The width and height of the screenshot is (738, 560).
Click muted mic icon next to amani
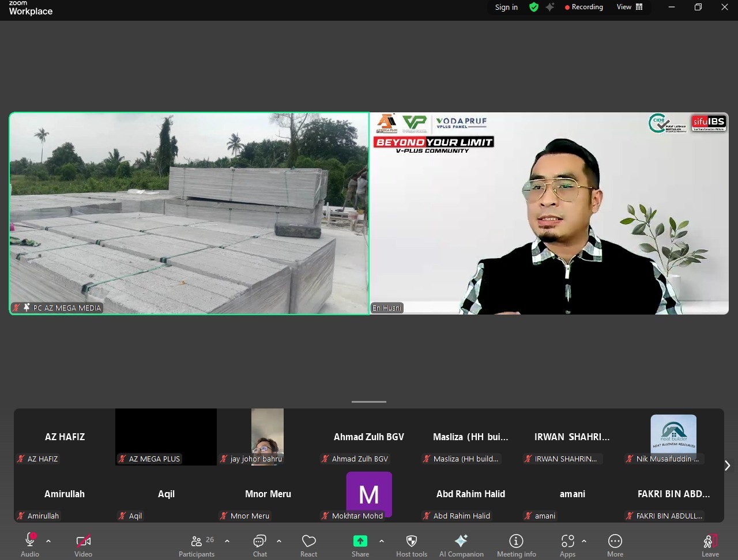(x=528, y=516)
